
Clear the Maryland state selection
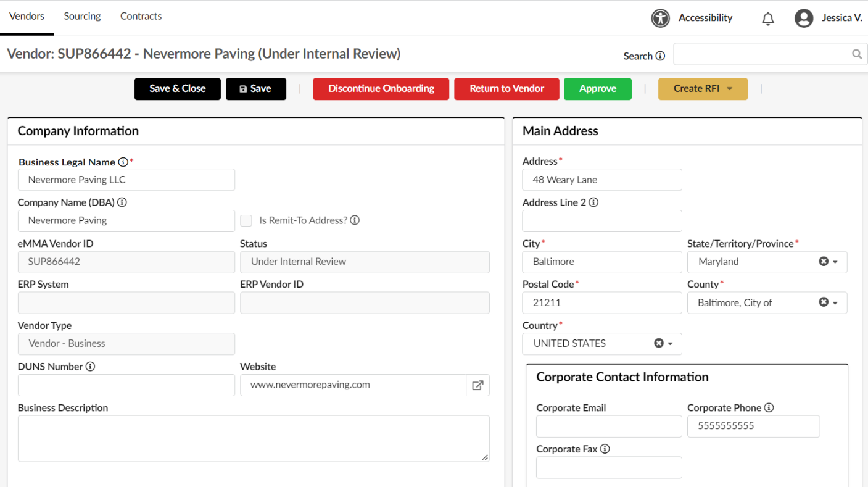click(x=823, y=262)
